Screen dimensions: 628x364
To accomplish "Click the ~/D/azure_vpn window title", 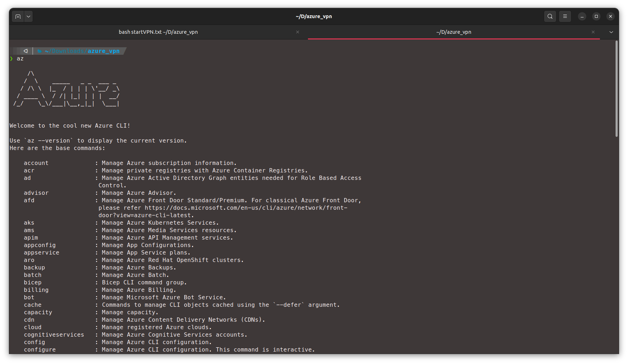I will pos(314,16).
